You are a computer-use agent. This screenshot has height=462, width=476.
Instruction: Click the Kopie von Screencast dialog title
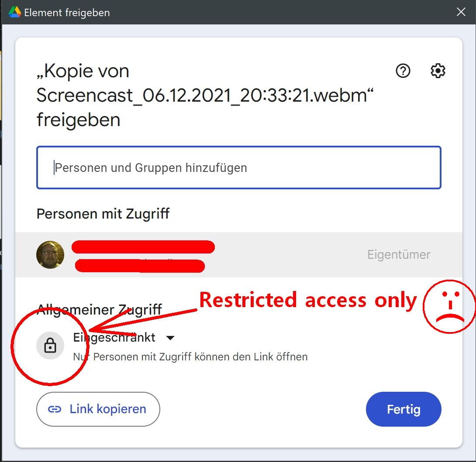(x=205, y=95)
